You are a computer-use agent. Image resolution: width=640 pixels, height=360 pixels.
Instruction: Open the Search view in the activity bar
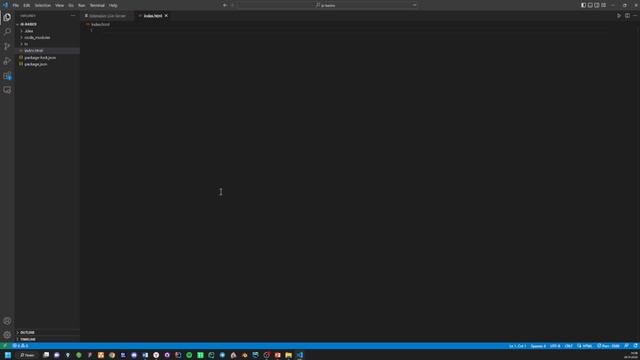pos(7,31)
